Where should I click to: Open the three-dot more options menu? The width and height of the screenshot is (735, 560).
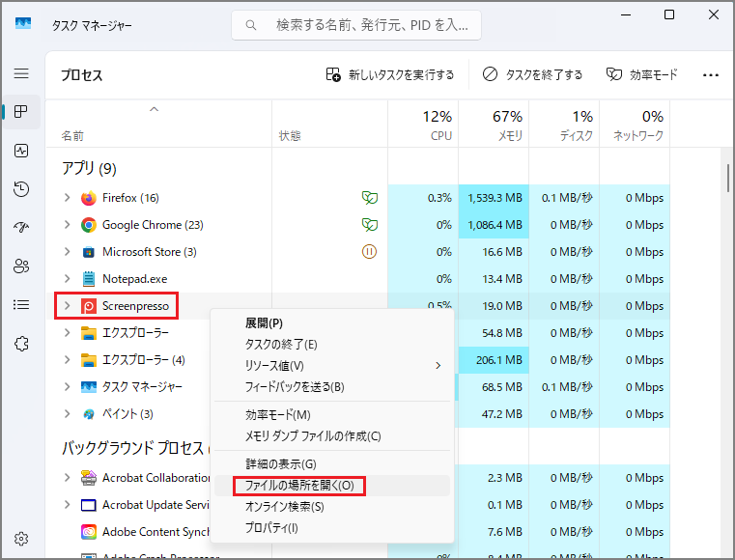[711, 75]
